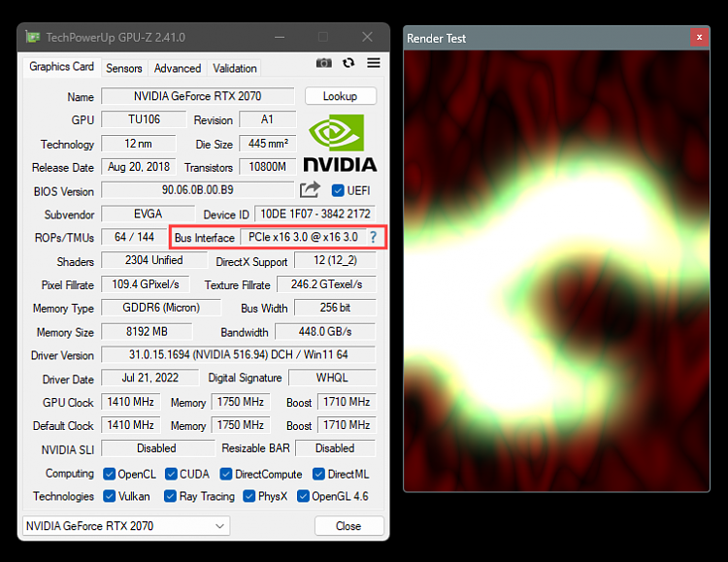Close GPU-Z with the title bar X
The width and height of the screenshot is (728, 562).
[367, 37]
